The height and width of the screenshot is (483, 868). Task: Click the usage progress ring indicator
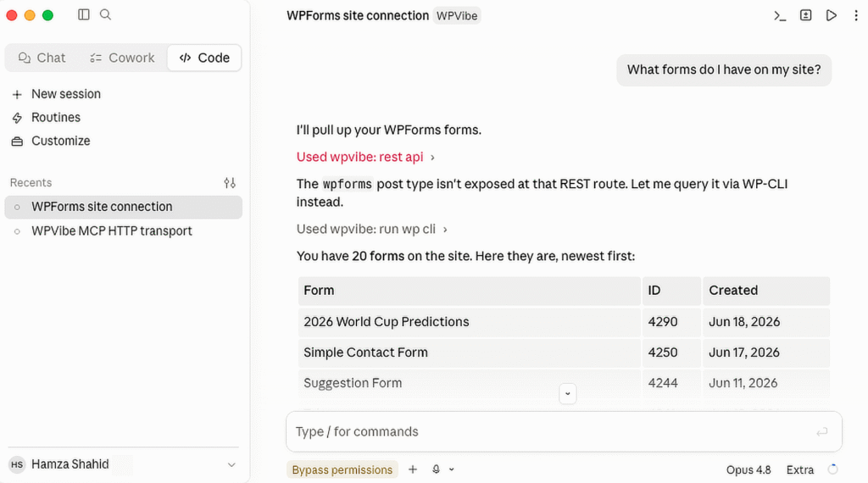pos(832,469)
